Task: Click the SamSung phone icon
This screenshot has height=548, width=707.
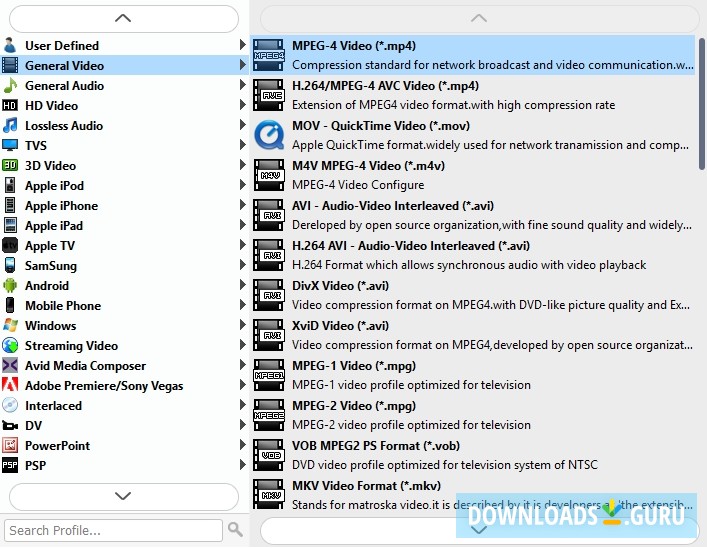Action: pyautogui.click(x=10, y=265)
